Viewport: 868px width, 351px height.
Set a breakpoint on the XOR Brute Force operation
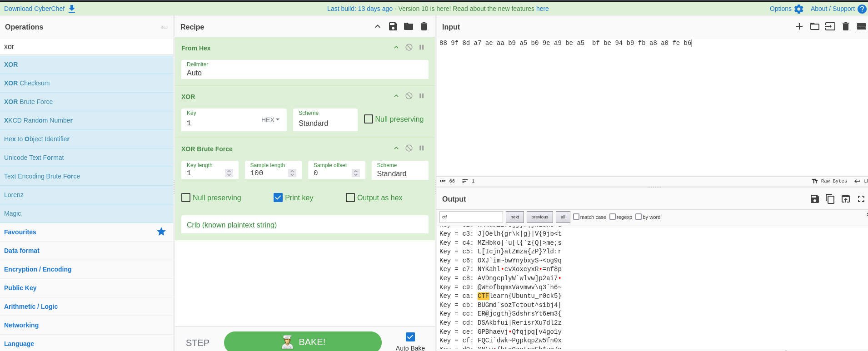(422, 148)
